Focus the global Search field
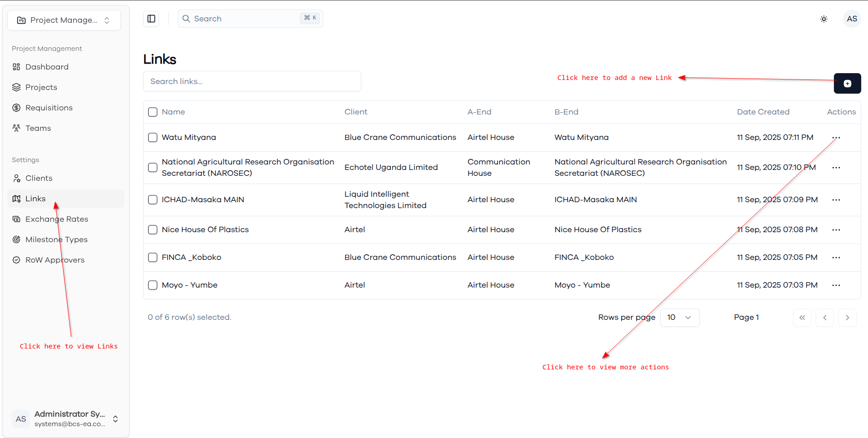Screen dimensions: 868x438 pyautogui.click(x=250, y=19)
